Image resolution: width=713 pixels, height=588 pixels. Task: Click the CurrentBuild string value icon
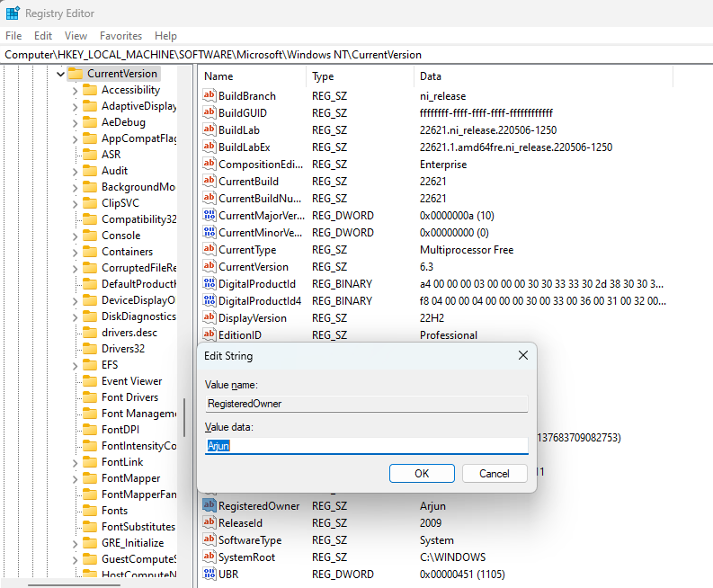tap(209, 181)
